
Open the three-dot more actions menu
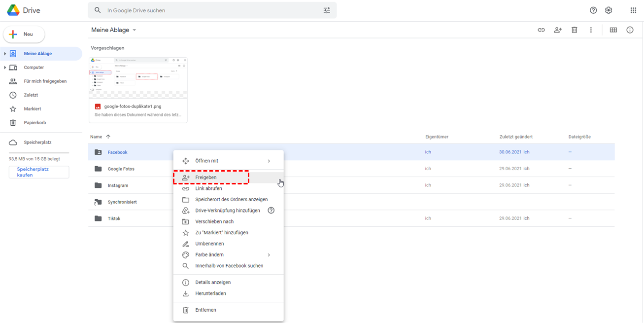click(x=591, y=30)
